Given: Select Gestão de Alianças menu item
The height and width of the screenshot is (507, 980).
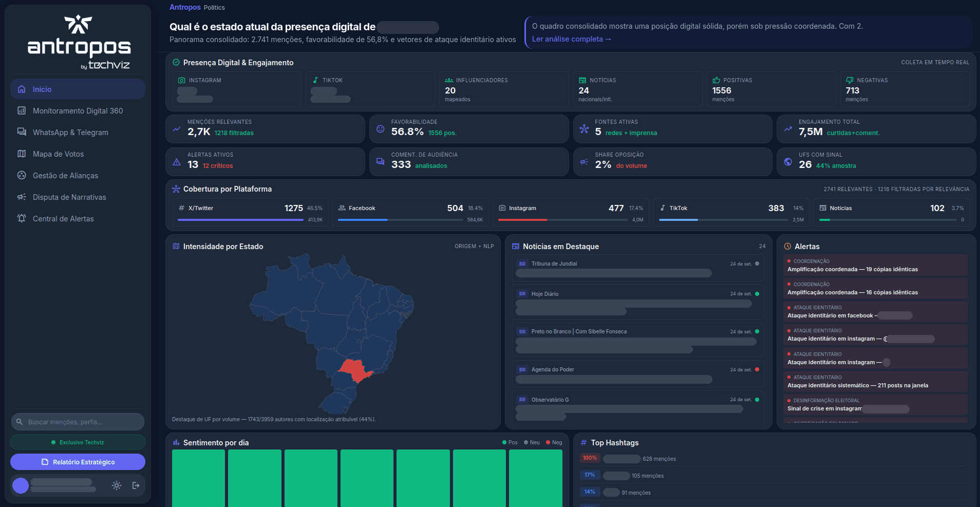Looking at the screenshot, I should (x=78, y=175).
